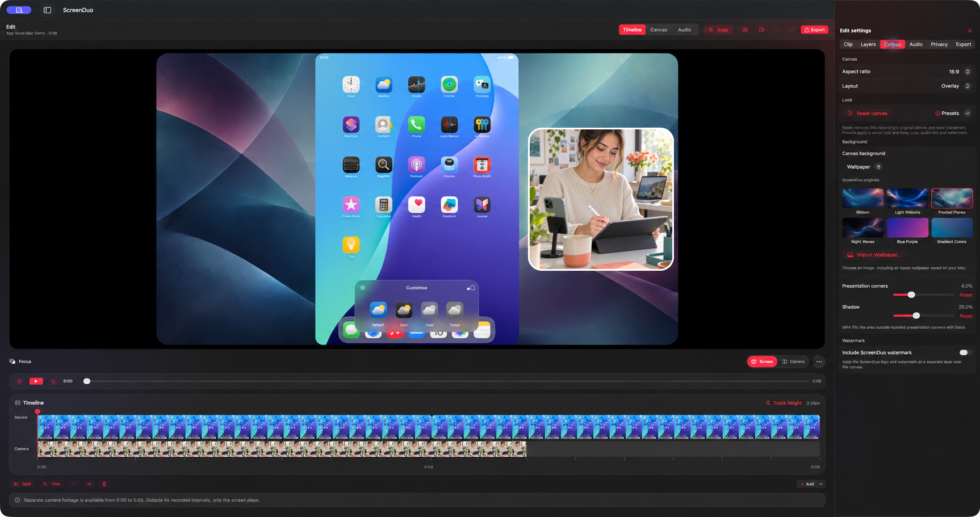Delete the selected clip with trash icon
Viewport: 980px width, 517px height.
pyautogui.click(x=104, y=484)
